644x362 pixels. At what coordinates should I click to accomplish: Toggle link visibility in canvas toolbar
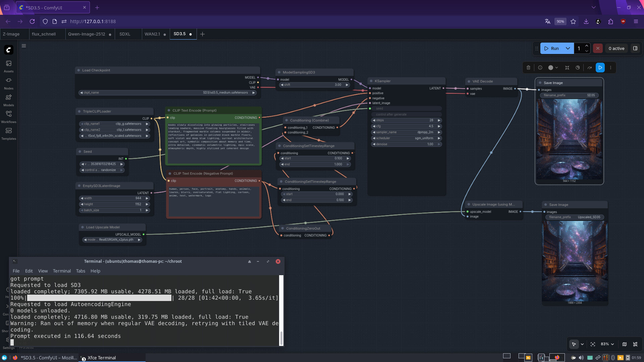[x=635, y=344]
